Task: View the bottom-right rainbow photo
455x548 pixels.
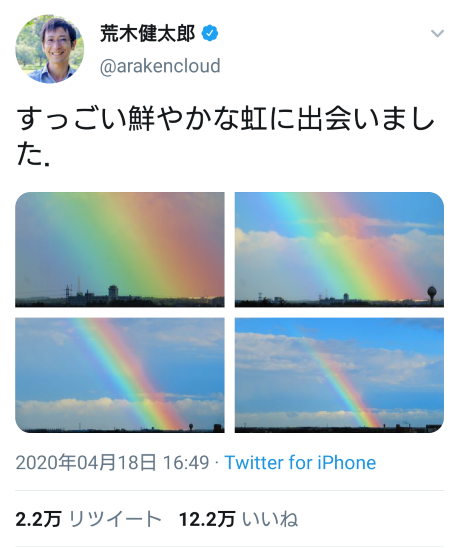Action: pos(339,375)
